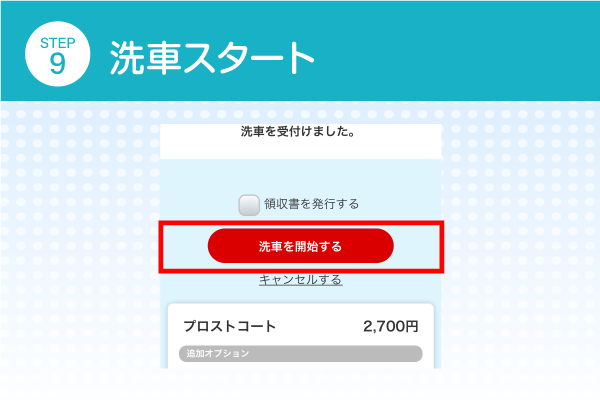Image resolution: width=600 pixels, height=400 pixels.
Task: Click the 洗車スタート heading
Action: (x=212, y=58)
